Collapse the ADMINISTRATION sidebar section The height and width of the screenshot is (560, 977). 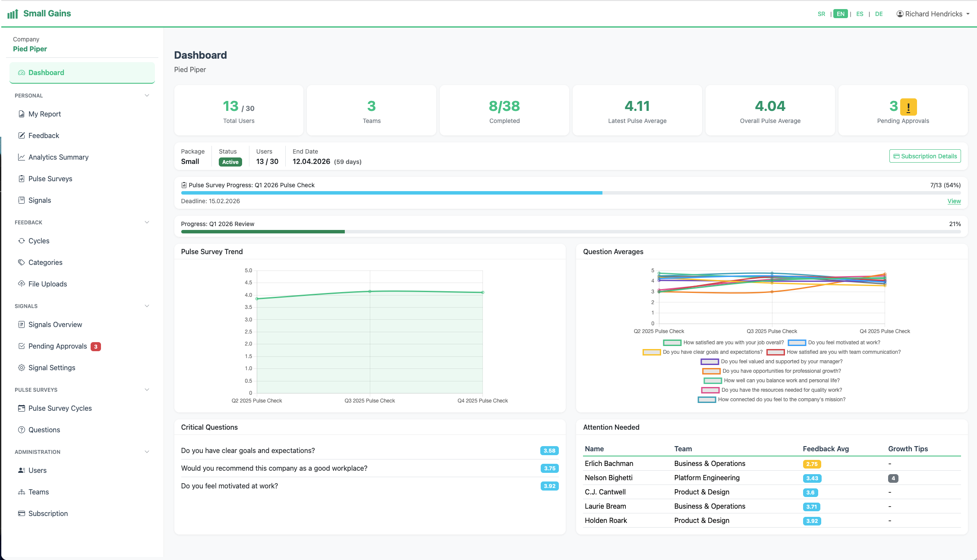pos(147,452)
